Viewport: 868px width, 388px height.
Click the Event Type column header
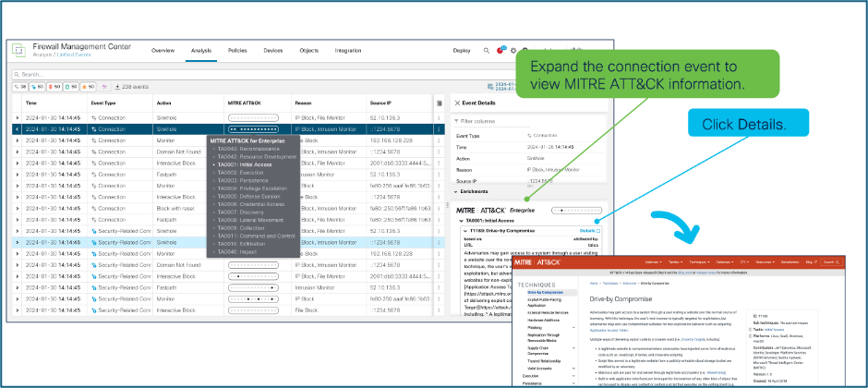coord(103,103)
